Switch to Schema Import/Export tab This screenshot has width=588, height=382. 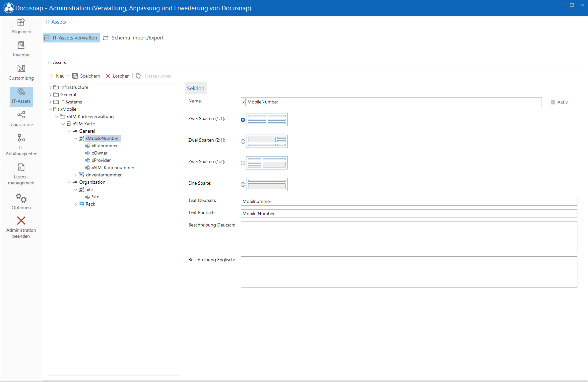(x=133, y=38)
